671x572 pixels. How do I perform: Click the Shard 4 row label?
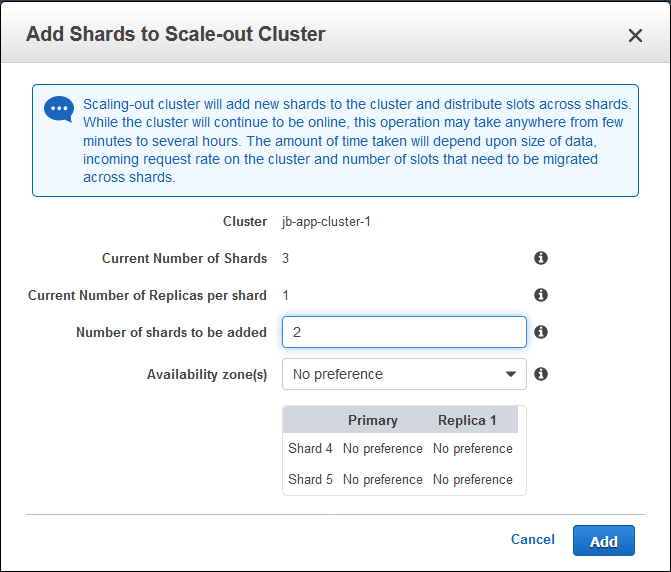coord(310,449)
